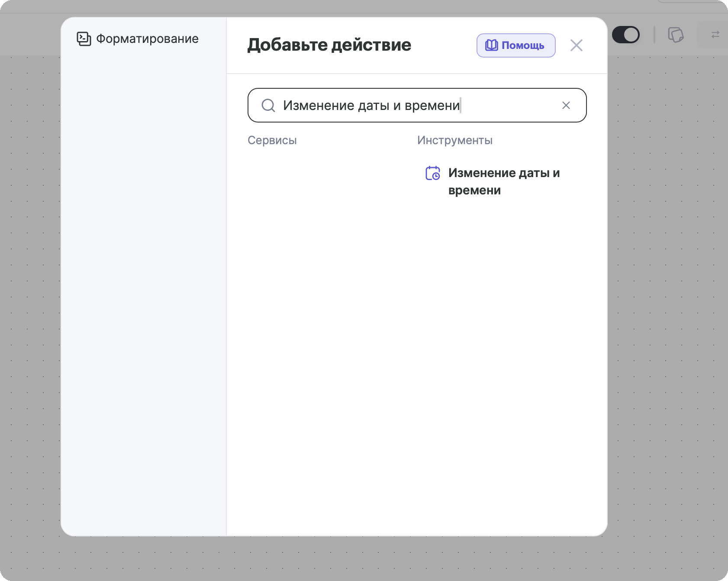The width and height of the screenshot is (728, 581).
Task: Click the magnifier search icon
Action: [268, 105]
